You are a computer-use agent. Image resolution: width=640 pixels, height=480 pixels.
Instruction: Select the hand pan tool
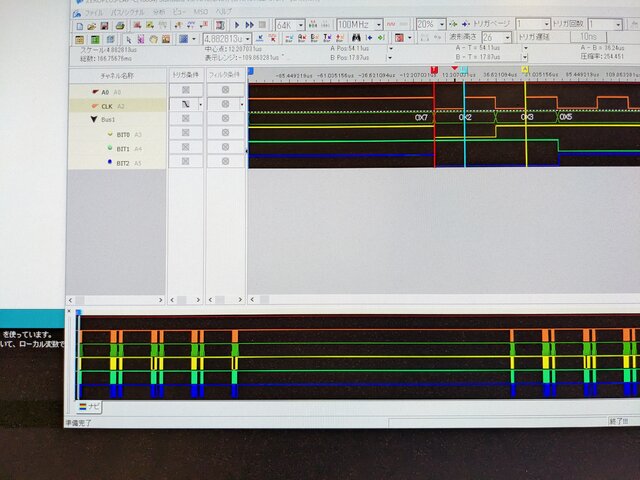[x=153, y=39]
